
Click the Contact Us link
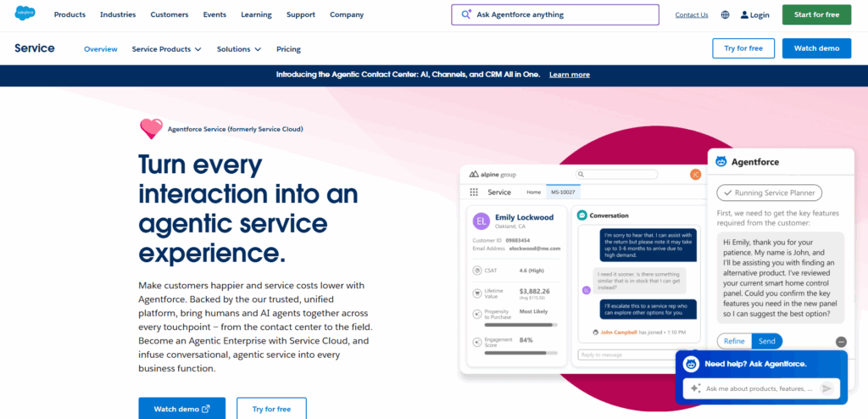692,15
